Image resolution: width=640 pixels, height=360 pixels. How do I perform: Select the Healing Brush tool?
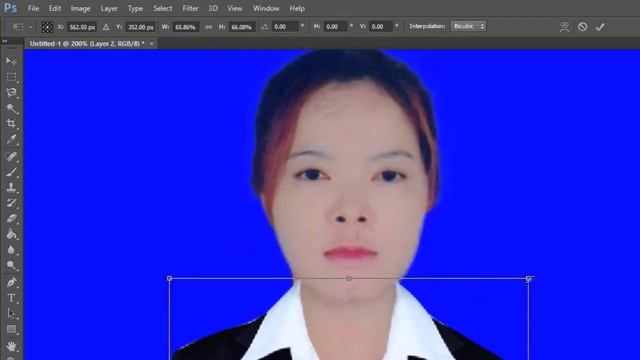(11, 156)
